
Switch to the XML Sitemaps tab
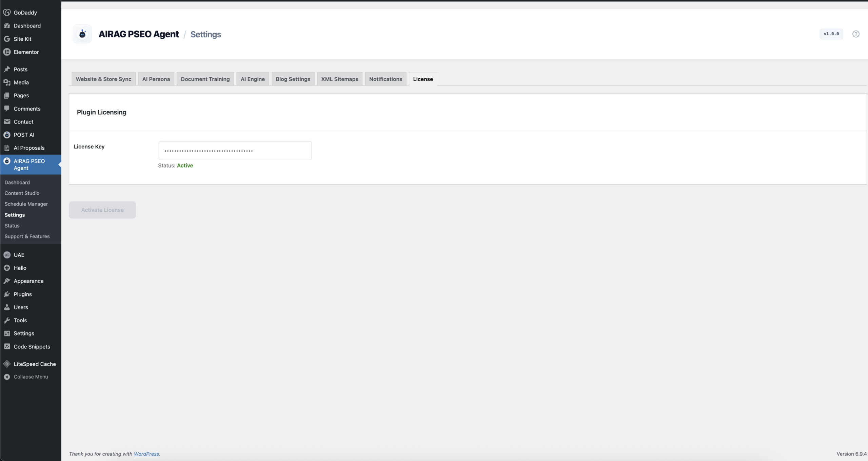click(340, 79)
